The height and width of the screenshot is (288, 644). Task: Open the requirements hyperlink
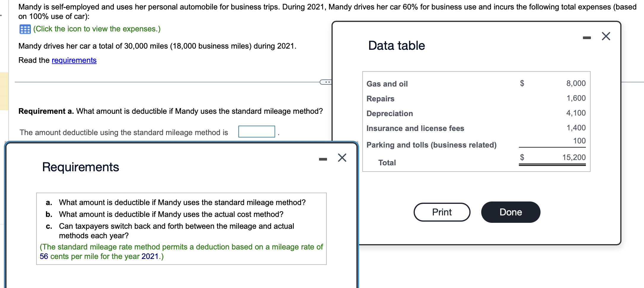(74, 60)
